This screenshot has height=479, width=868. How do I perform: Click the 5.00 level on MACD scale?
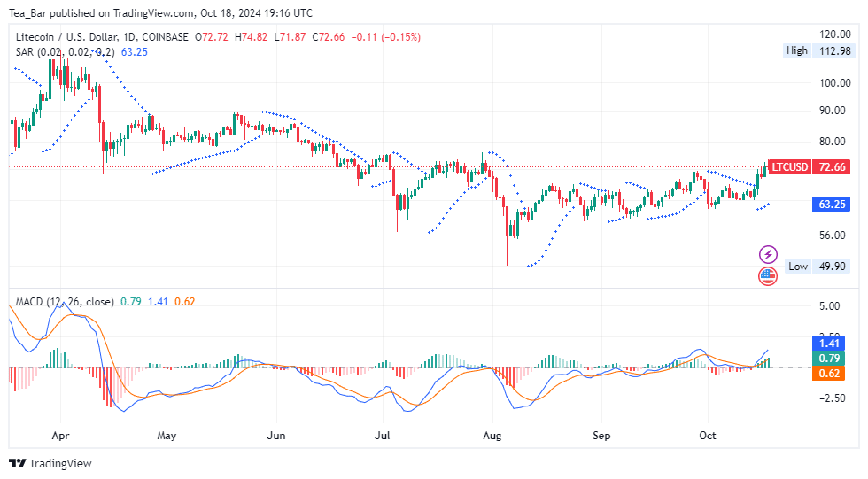click(829, 306)
